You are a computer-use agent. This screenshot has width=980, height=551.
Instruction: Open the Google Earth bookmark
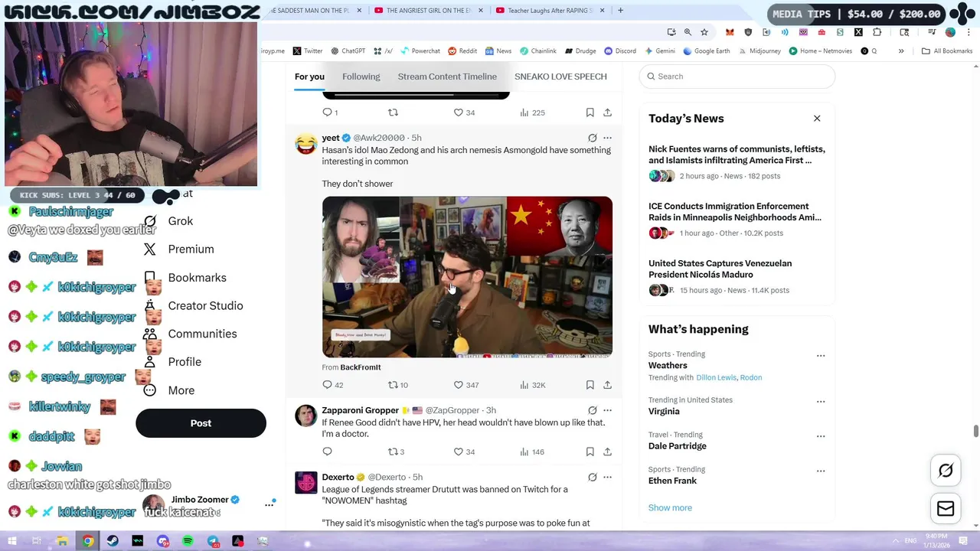[706, 51]
